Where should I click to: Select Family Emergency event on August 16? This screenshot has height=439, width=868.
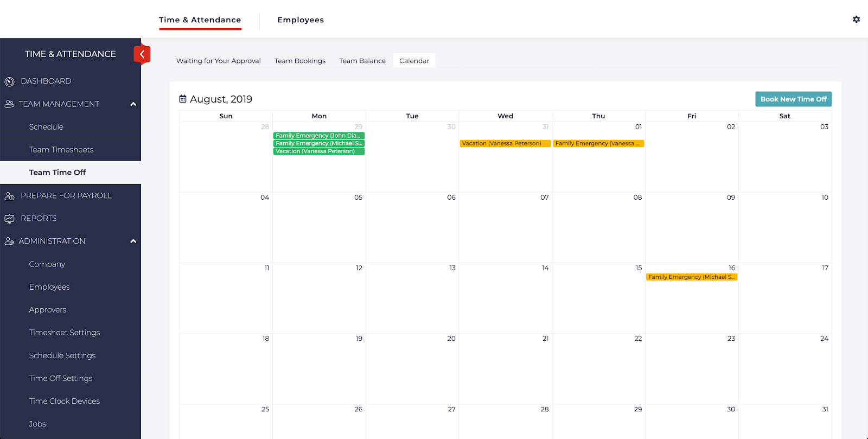(x=691, y=277)
